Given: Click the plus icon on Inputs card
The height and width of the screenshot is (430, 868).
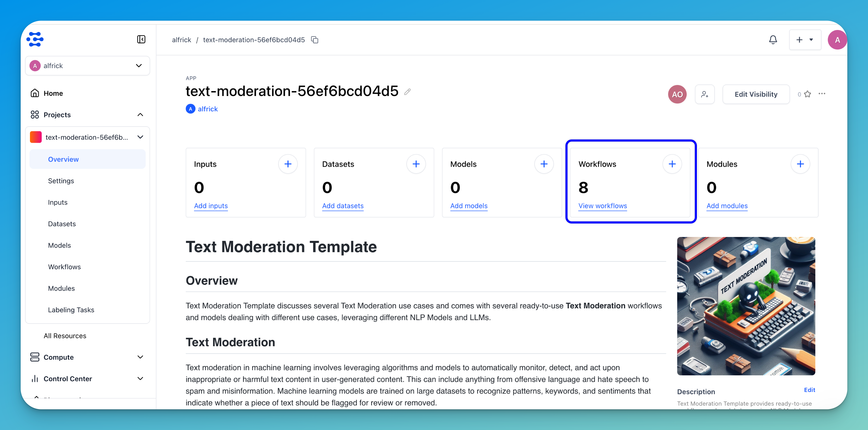Looking at the screenshot, I should click(288, 164).
